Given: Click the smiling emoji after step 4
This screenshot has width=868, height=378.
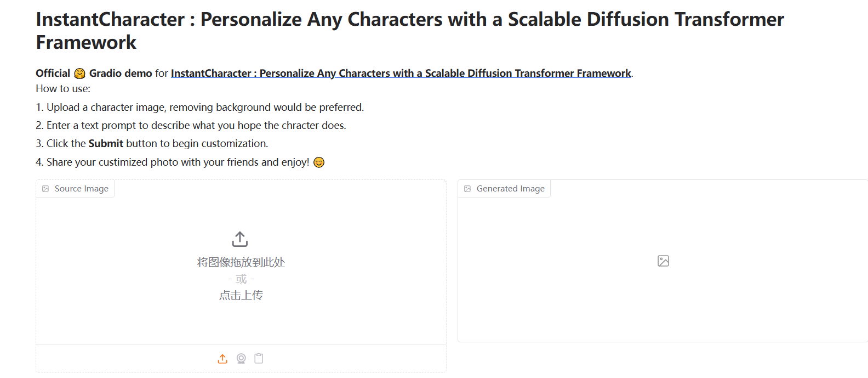Looking at the screenshot, I should point(319,162).
